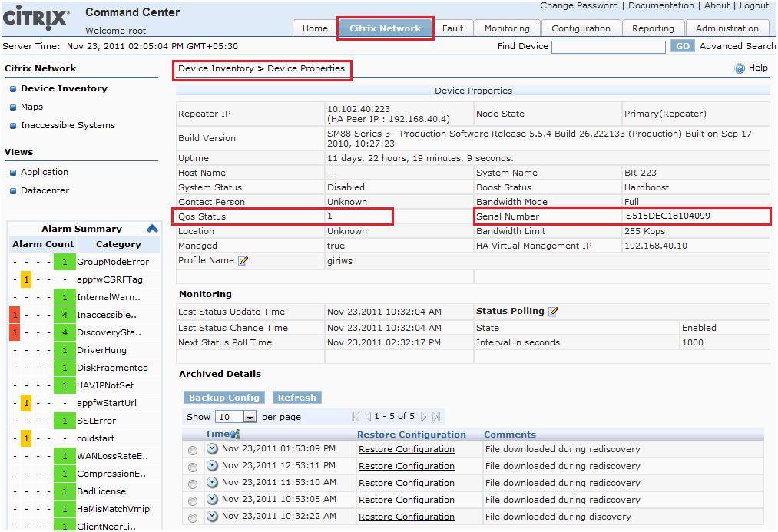Open the Help icon

point(740,68)
